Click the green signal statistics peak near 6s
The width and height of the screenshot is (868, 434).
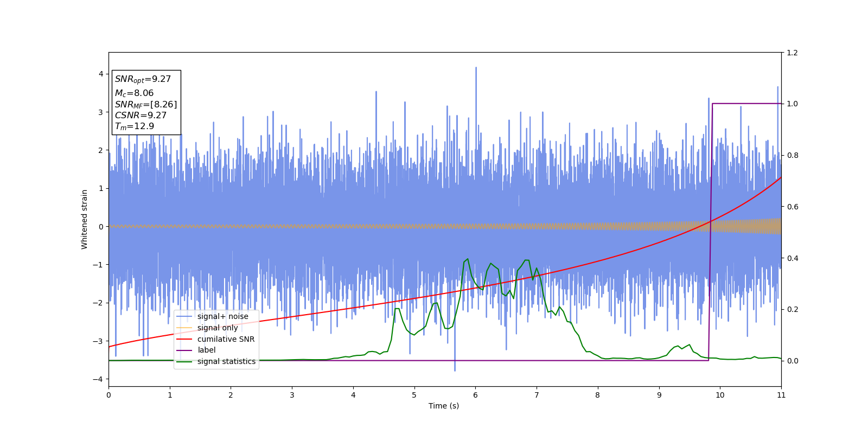point(468,259)
